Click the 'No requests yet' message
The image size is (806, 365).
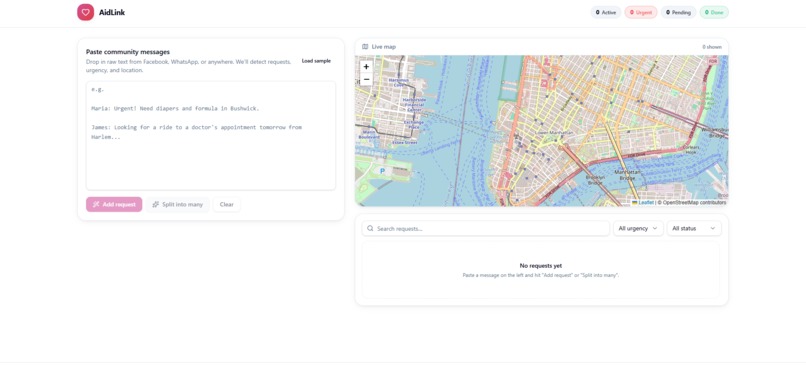pos(541,266)
